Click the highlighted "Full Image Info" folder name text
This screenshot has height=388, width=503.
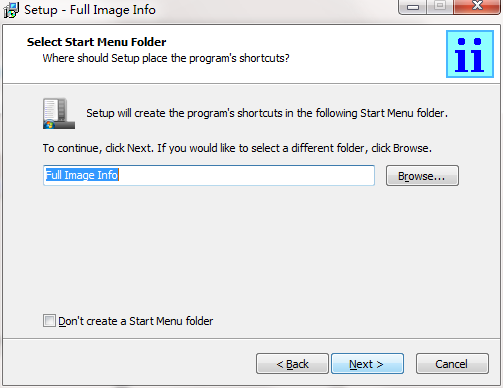click(82, 175)
